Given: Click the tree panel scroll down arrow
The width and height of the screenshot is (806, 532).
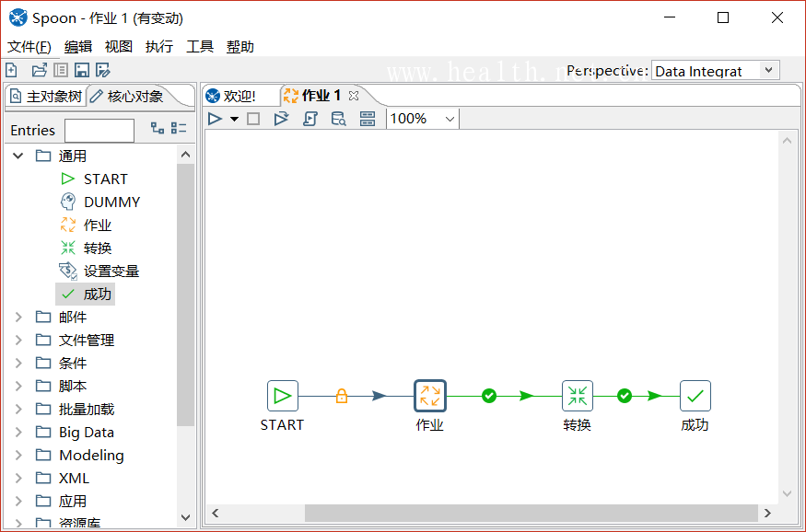Looking at the screenshot, I should pyautogui.click(x=186, y=517).
